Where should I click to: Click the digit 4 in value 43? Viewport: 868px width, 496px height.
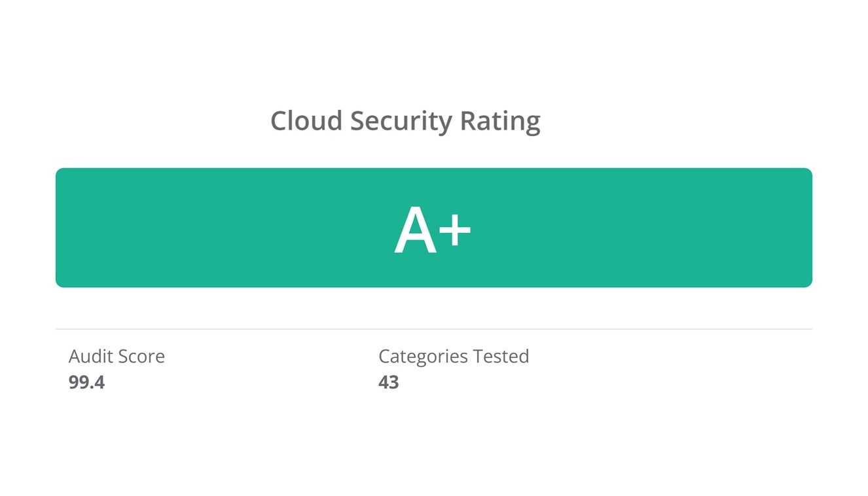[x=384, y=382]
